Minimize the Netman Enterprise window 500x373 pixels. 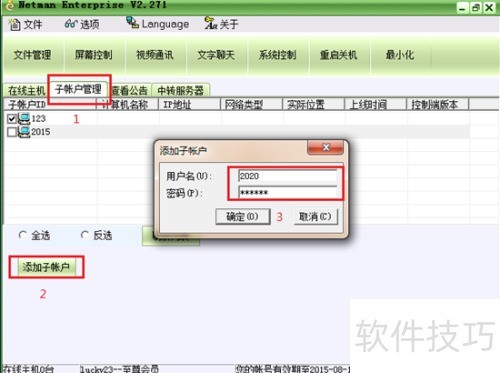462,7
